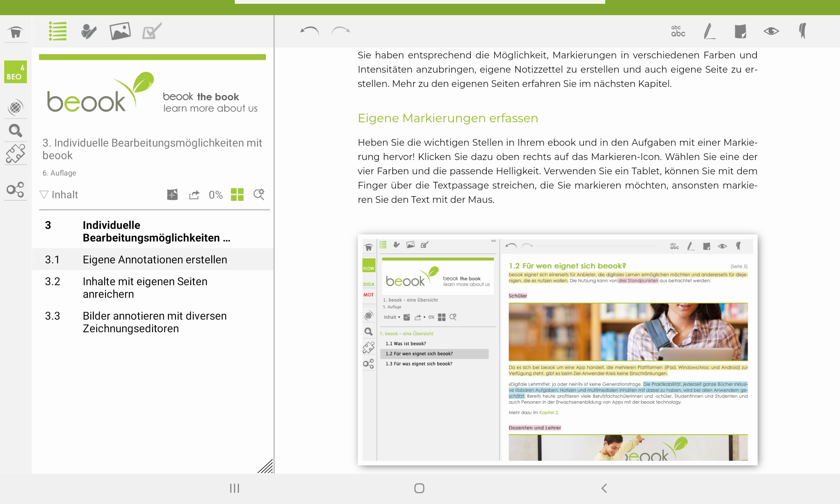The width and height of the screenshot is (840, 504).
Task: Add a new own page icon
Action: (172, 194)
